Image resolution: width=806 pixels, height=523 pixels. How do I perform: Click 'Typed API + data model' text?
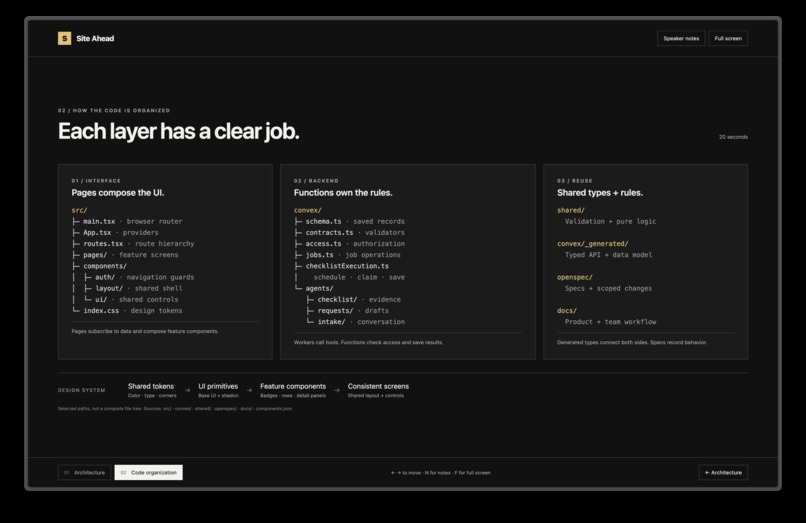(x=608, y=255)
